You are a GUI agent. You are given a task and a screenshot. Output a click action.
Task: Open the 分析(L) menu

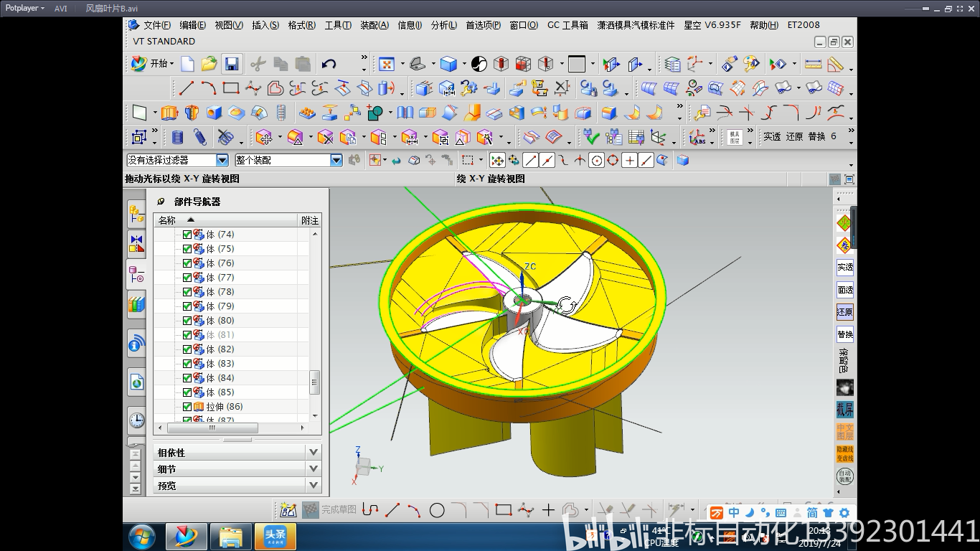point(443,25)
